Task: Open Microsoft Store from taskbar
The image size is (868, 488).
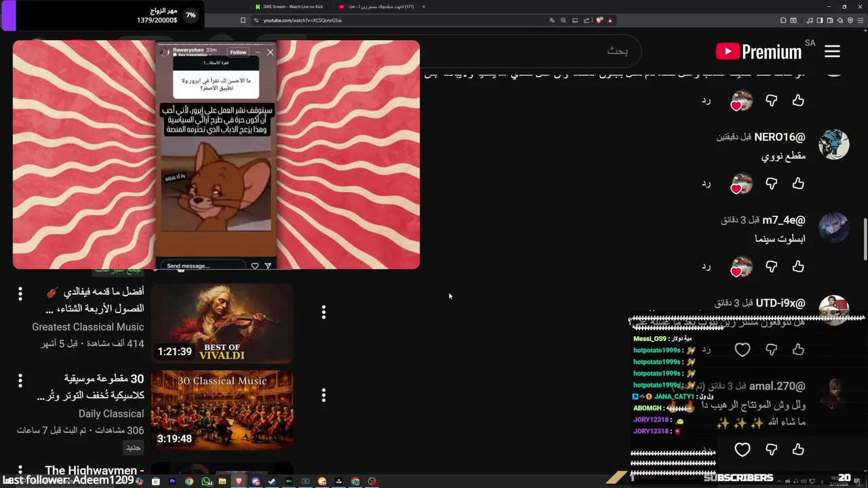Action: (x=156, y=481)
